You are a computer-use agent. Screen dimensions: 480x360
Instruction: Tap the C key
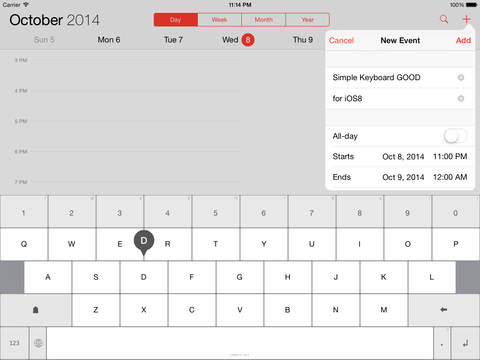(x=192, y=310)
